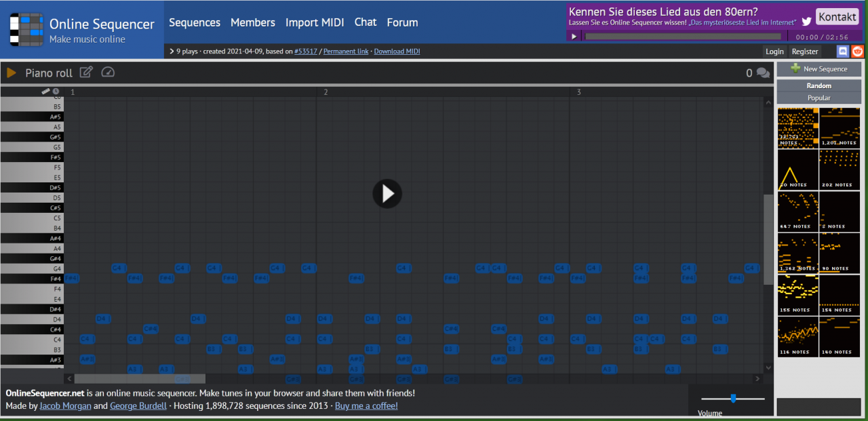Click the New Sequence button
868x421 pixels.
point(818,69)
